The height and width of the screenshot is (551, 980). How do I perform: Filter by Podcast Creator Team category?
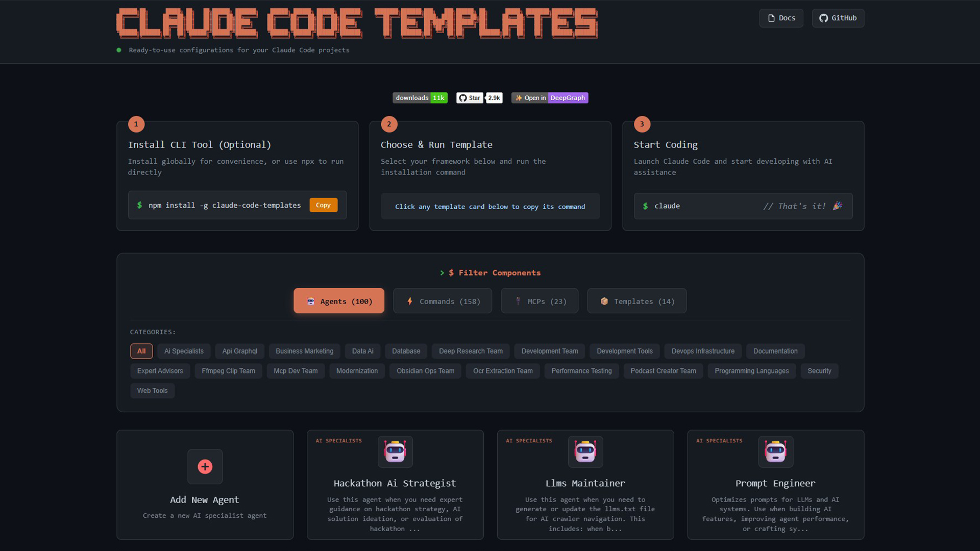click(x=663, y=371)
